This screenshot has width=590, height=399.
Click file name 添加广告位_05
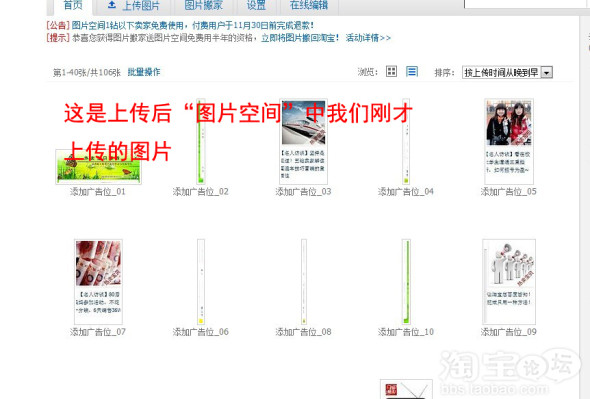coord(508,192)
